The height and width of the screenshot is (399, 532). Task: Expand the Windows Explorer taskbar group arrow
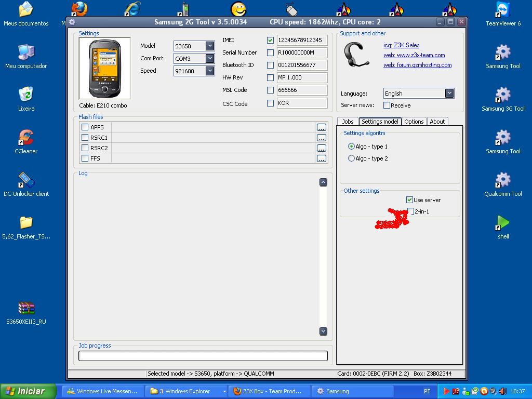pos(224,391)
